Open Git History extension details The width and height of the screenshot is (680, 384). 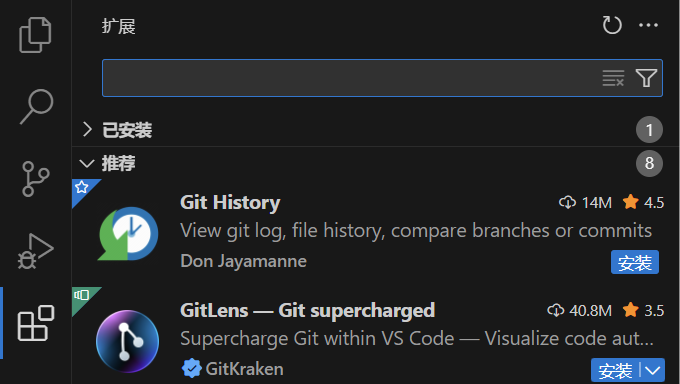click(376, 233)
